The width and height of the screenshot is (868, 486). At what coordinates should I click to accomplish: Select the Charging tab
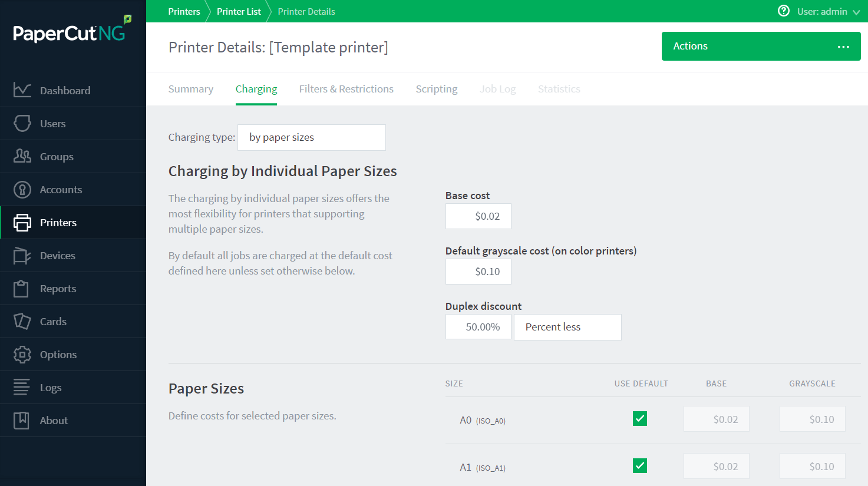[x=256, y=89]
